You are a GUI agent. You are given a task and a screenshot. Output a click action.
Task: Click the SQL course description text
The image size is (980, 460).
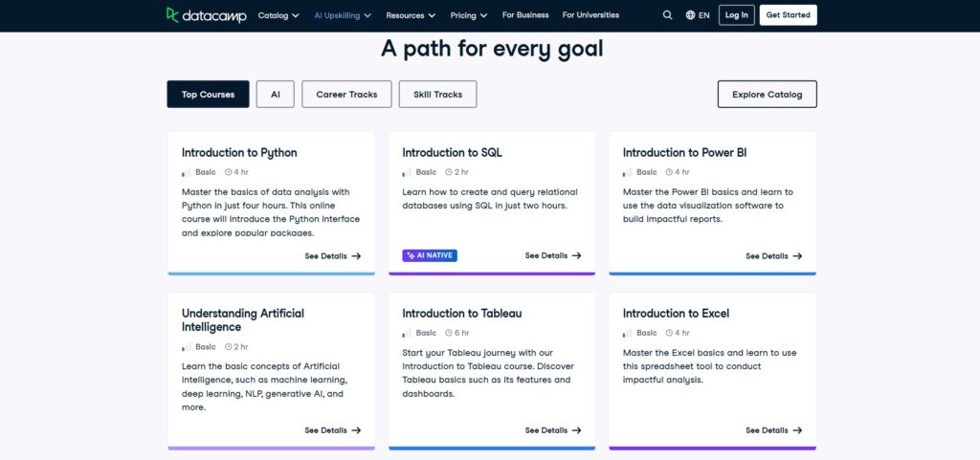coord(490,199)
